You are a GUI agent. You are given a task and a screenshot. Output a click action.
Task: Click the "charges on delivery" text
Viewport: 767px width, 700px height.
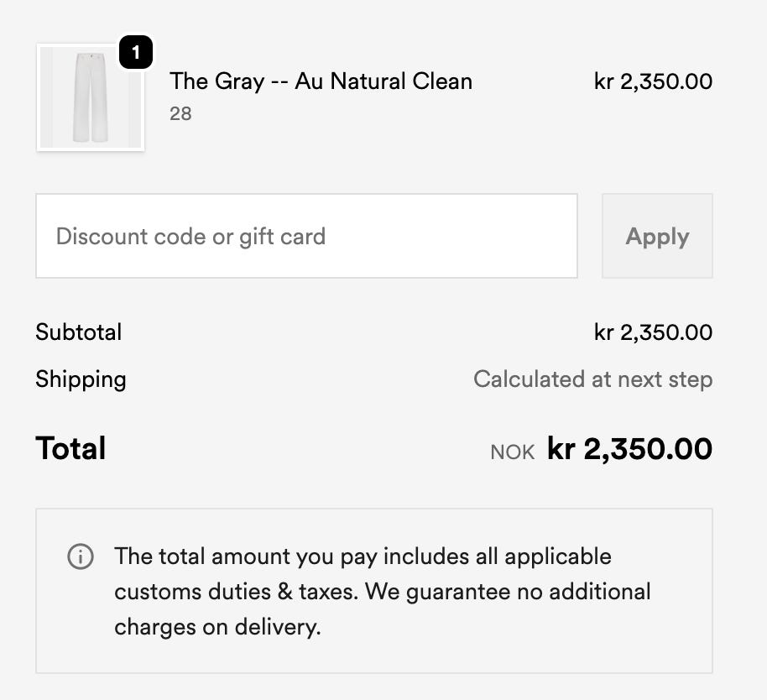[217, 627]
